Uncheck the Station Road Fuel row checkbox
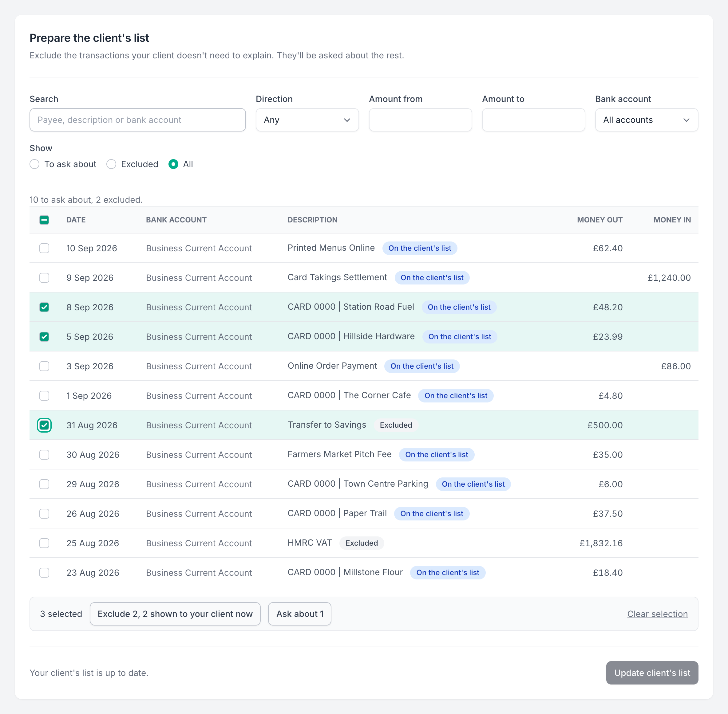 point(44,307)
